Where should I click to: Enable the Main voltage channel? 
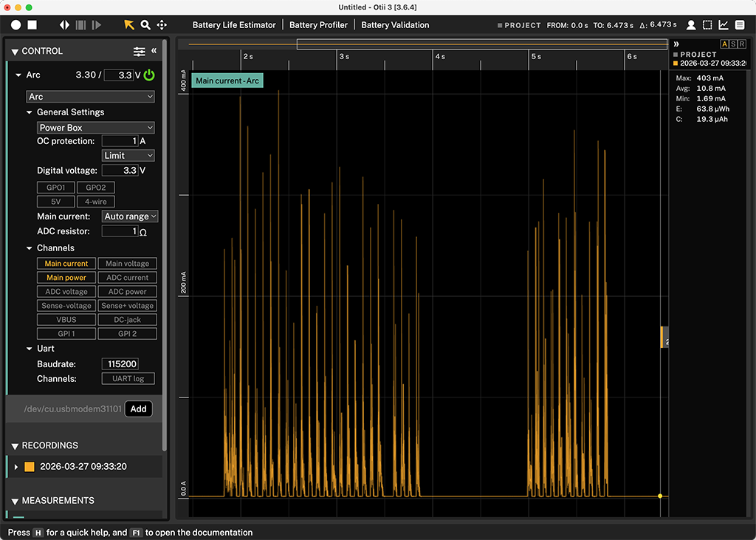(x=127, y=264)
